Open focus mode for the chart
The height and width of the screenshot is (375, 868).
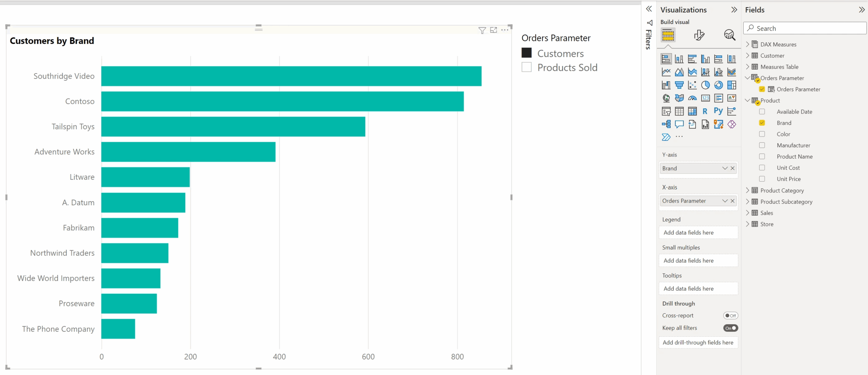click(x=494, y=30)
